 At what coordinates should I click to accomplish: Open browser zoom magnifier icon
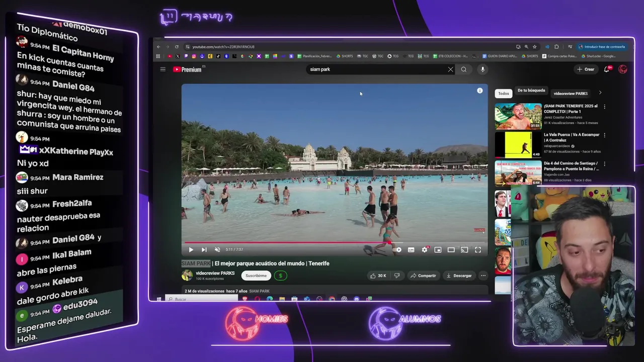pos(526,47)
